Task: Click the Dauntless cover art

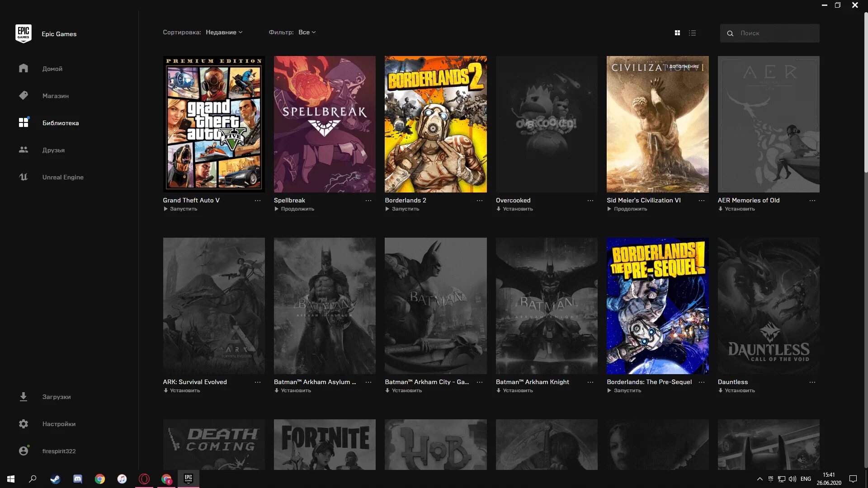Action: [769, 306]
